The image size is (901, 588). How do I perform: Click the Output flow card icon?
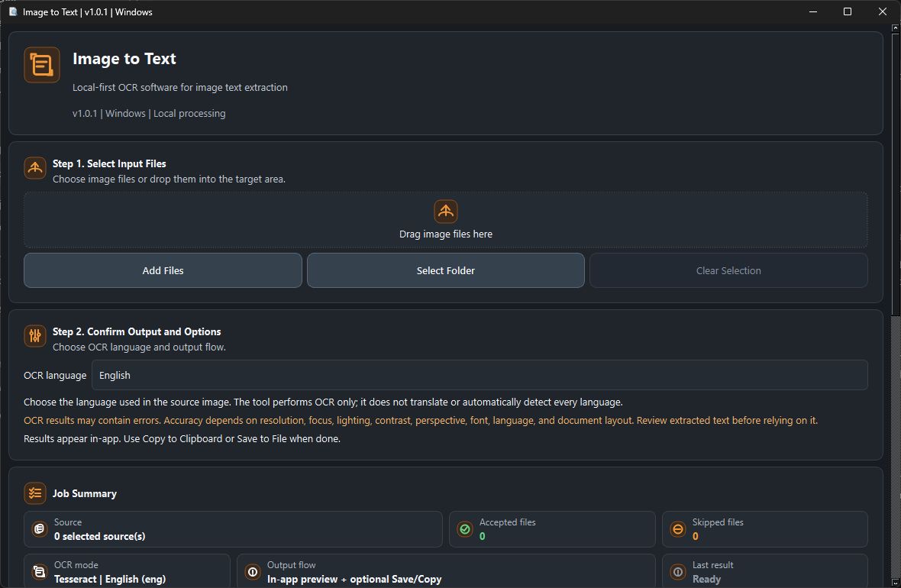point(252,571)
